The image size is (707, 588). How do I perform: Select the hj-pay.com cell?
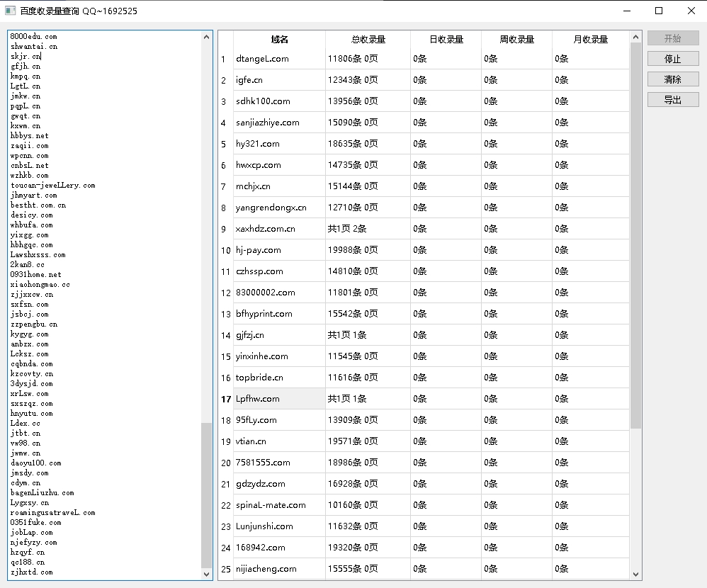click(279, 250)
